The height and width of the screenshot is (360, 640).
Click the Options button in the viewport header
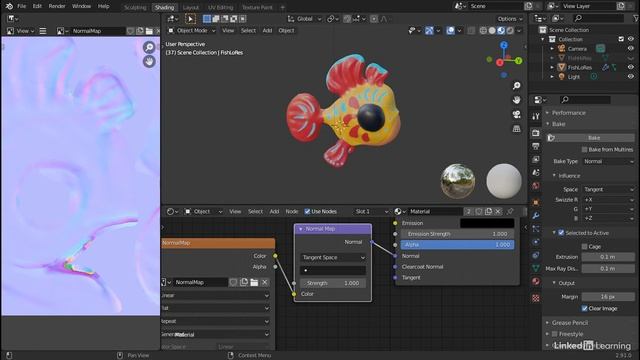[510, 19]
